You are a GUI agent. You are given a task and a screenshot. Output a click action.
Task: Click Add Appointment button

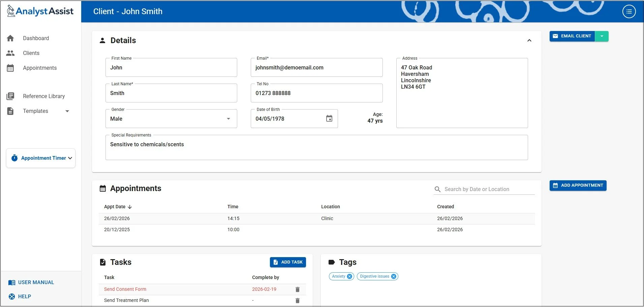coord(578,185)
